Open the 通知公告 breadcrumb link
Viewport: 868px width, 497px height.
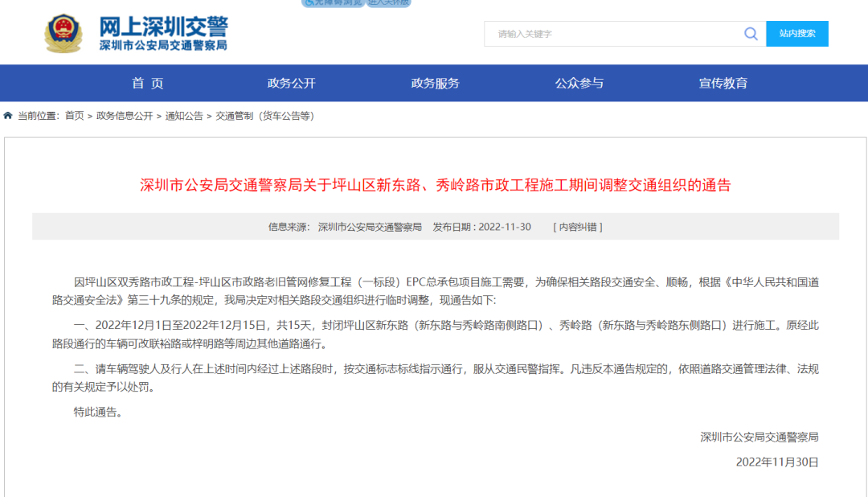click(x=184, y=116)
